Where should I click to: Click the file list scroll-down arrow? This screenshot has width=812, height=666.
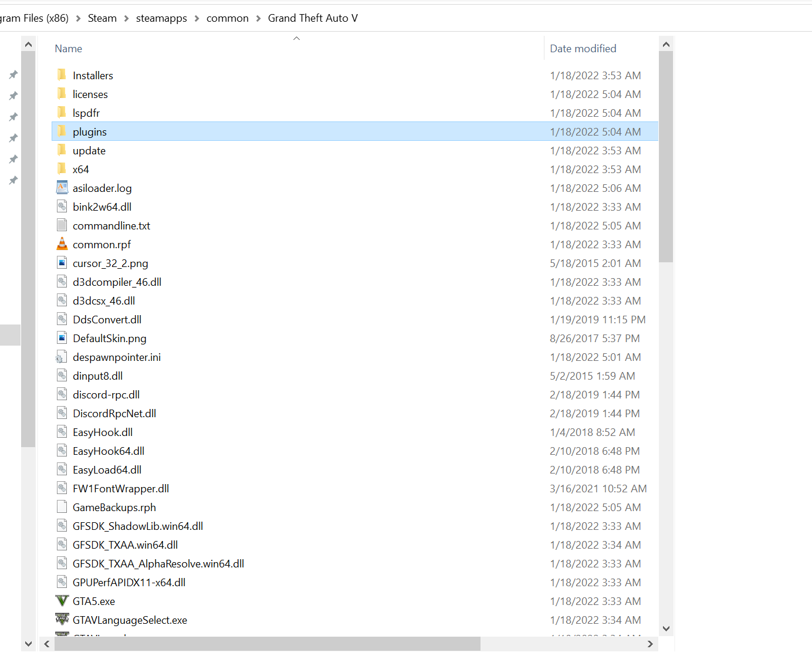coord(666,628)
